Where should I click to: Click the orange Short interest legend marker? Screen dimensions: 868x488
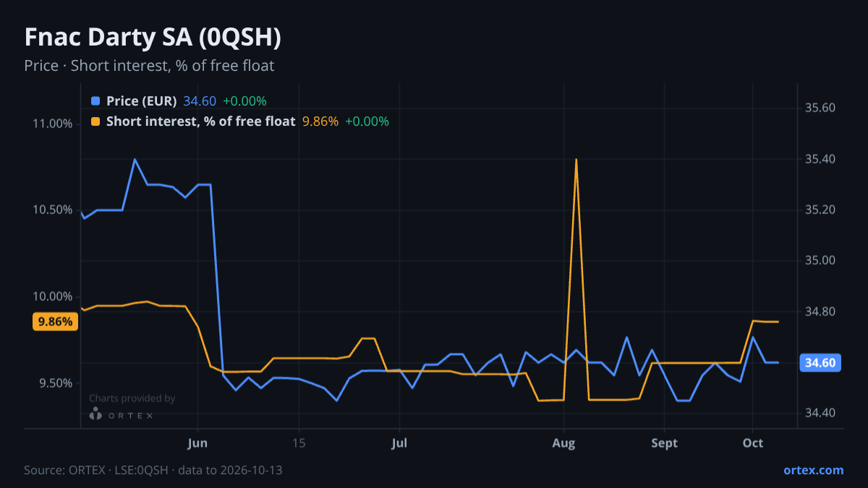click(95, 121)
